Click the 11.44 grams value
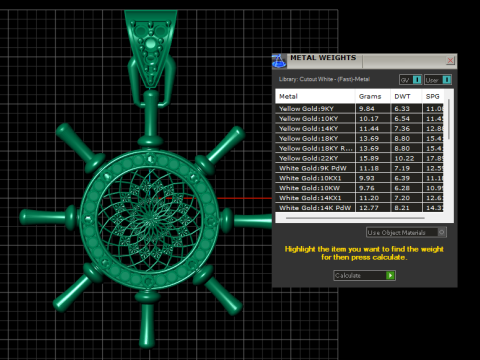Viewport: 480px width, 360px height. pos(369,129)
